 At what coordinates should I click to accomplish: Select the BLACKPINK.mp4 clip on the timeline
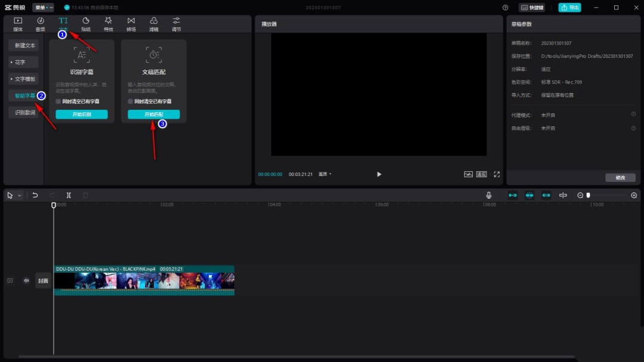tap(144, 280)
